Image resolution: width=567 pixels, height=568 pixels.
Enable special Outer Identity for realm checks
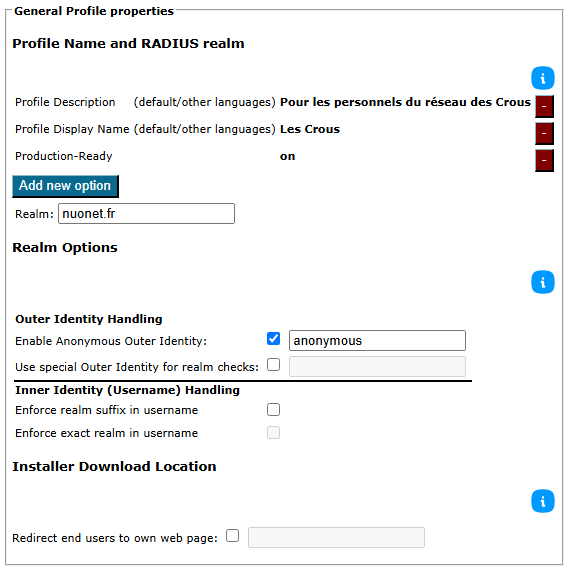(x=273, y=365)
